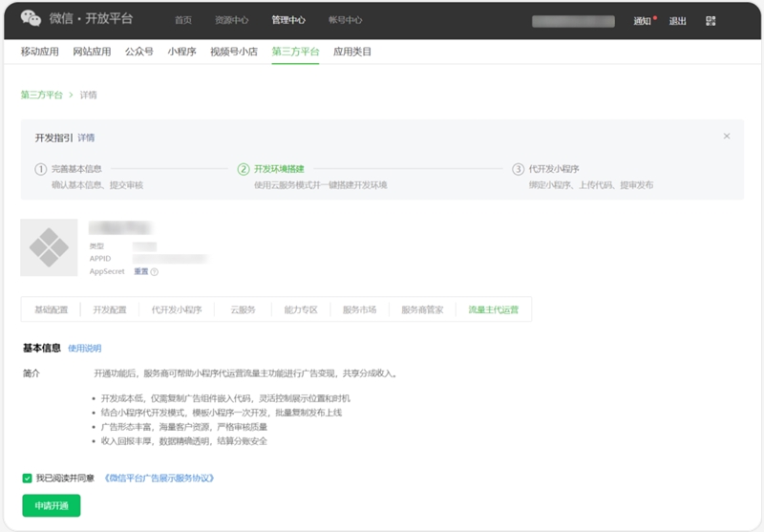Uncheck the 我已阅读并同意 agreement checkbox

(28, 478)
